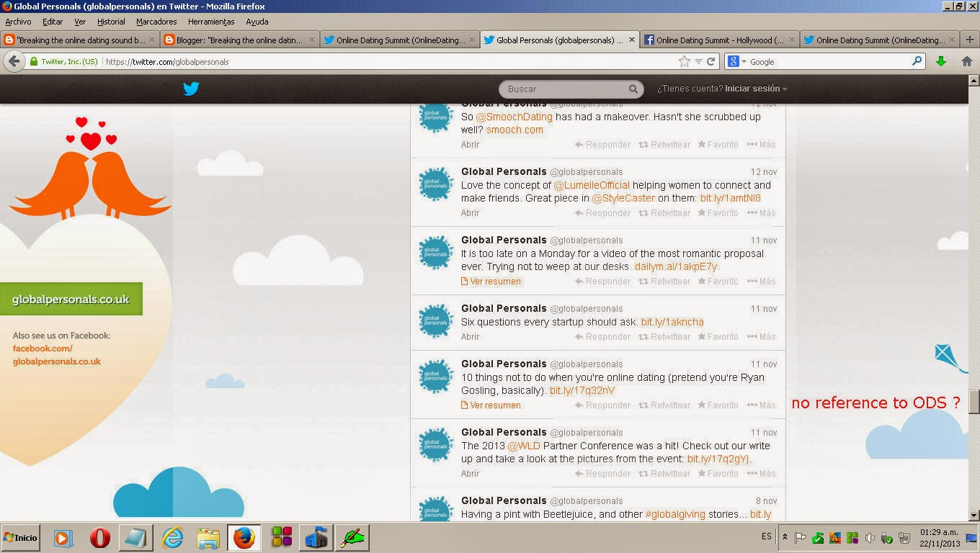Focus the Firefox address bar URL
This screenshot has height=553, width=980.
389,62
